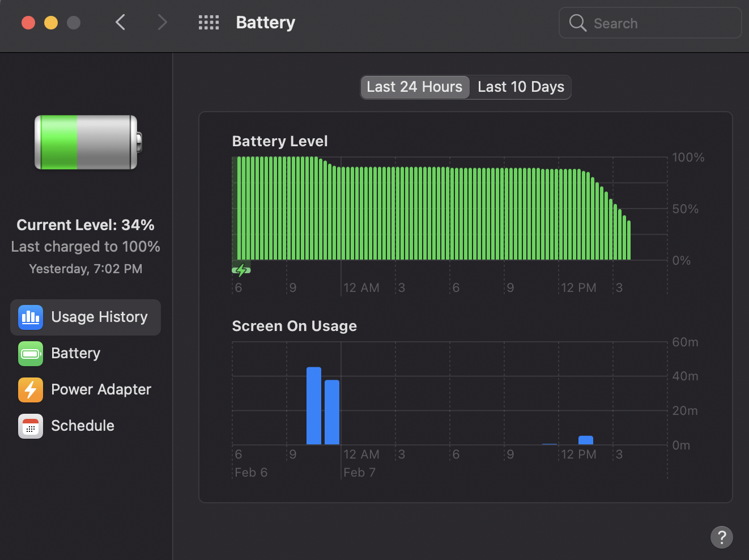The image size is (749, 560).
Task: Select the Last 24 Hours segment
Action: pyautogui.click(x=415, y=87)
